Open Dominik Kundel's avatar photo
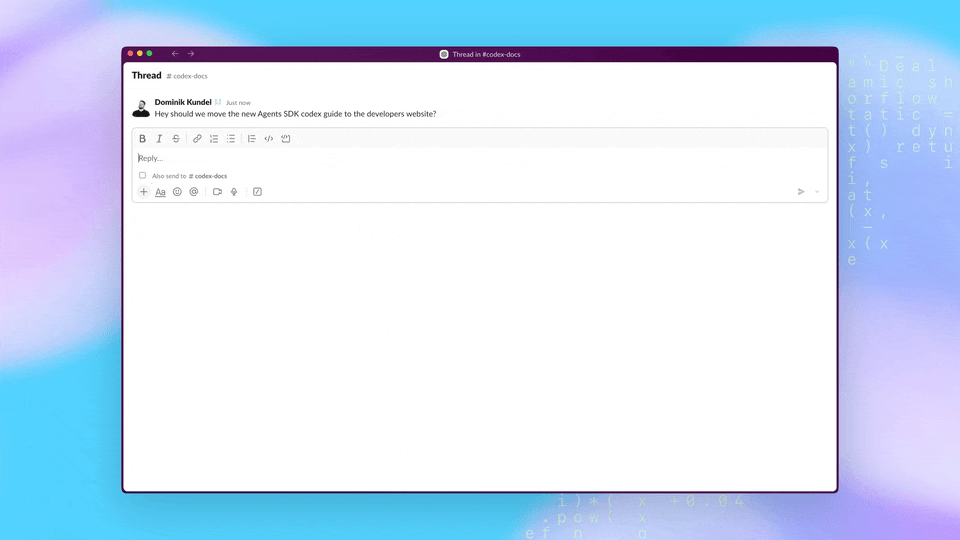 [x=141, y=108]
